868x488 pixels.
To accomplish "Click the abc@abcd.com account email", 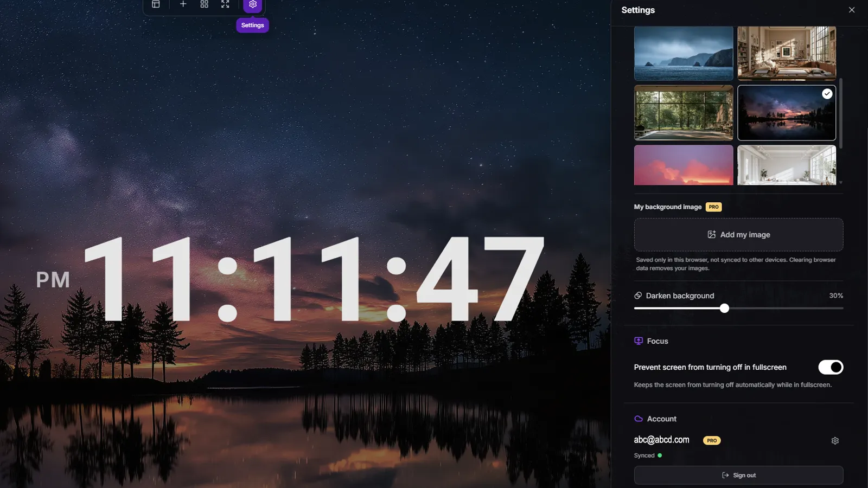I will click(x=661, y=440).
